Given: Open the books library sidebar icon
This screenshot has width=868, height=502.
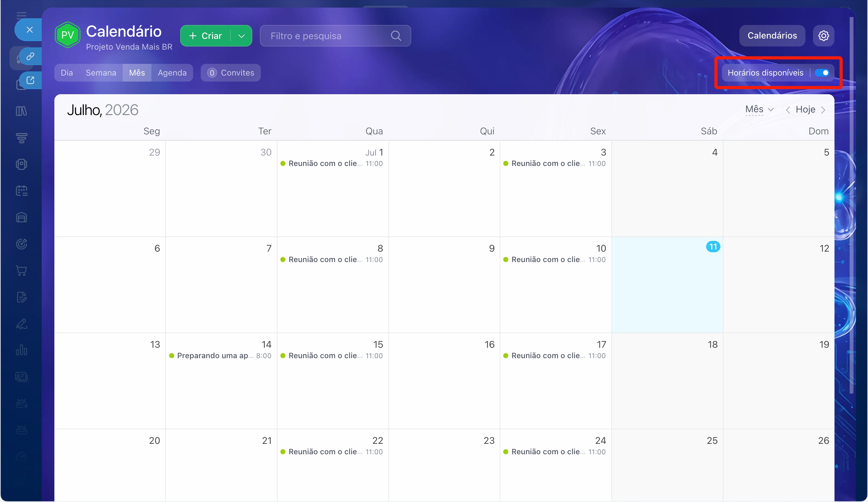Looking at the screenshot, I should 21,111.
